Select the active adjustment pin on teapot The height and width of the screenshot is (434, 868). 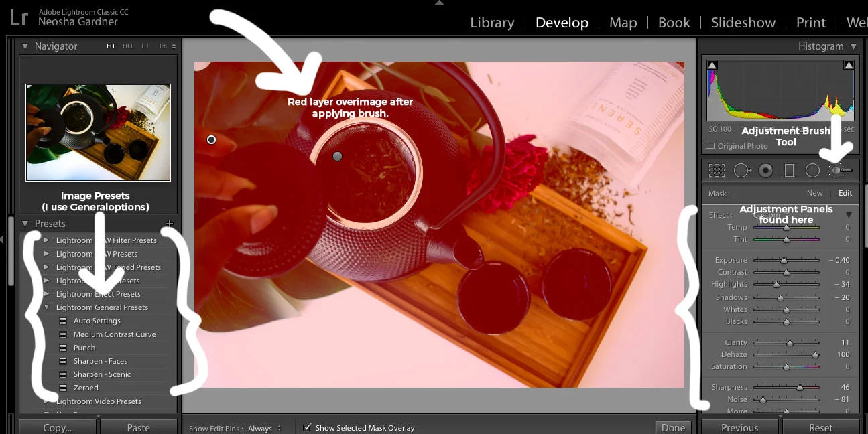[x=338, y=156]
